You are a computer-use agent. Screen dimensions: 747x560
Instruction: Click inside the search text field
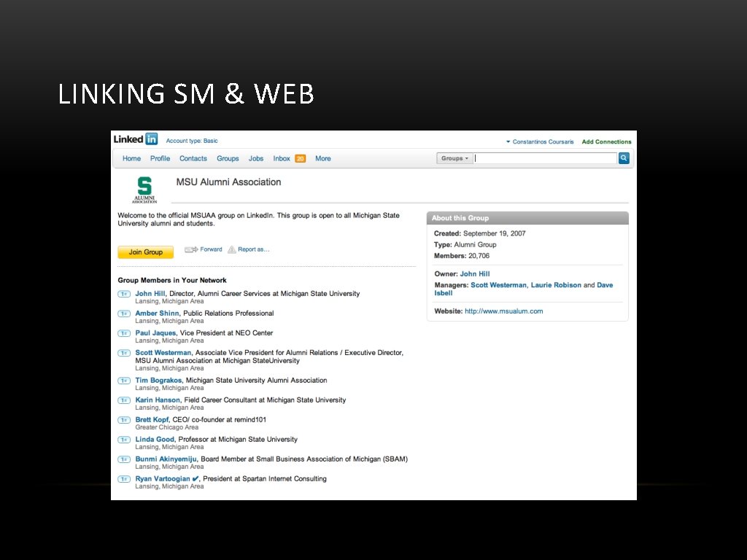click(x=546, y=158)
